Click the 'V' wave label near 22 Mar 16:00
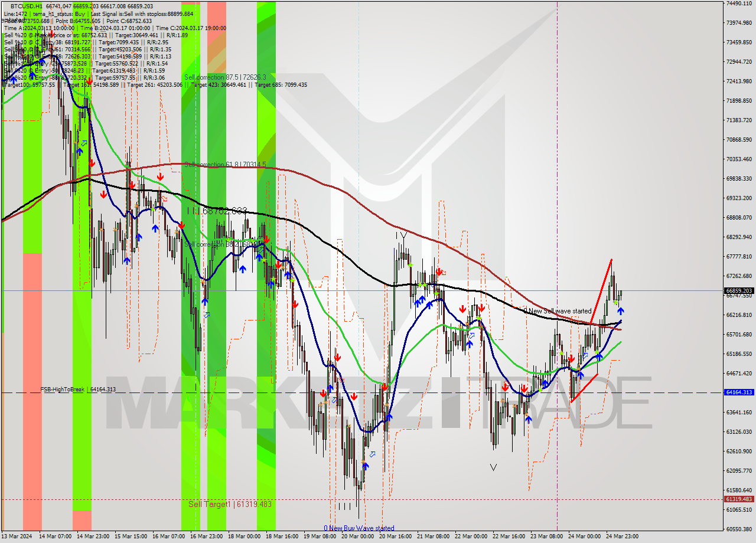 click(x=493, y=467)
